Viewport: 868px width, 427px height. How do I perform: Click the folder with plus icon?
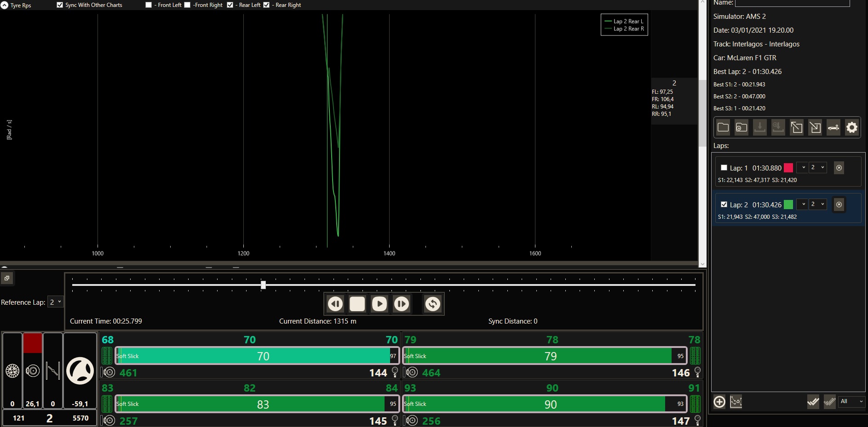[x=741, y=127]
